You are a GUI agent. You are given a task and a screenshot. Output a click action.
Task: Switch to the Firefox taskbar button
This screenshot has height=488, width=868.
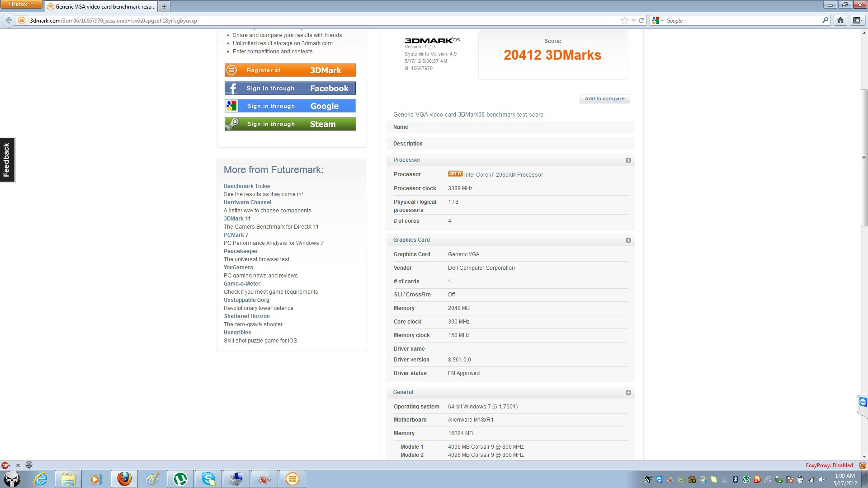[124, 479]
